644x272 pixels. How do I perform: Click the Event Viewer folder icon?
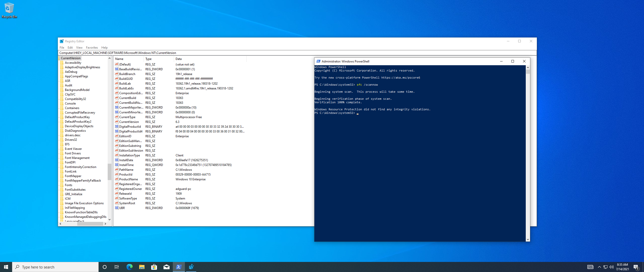coord(62,149)
